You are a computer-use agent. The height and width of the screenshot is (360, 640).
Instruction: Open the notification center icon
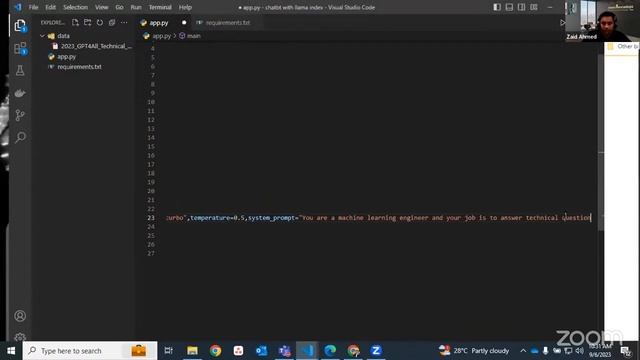tap(626, 351)
